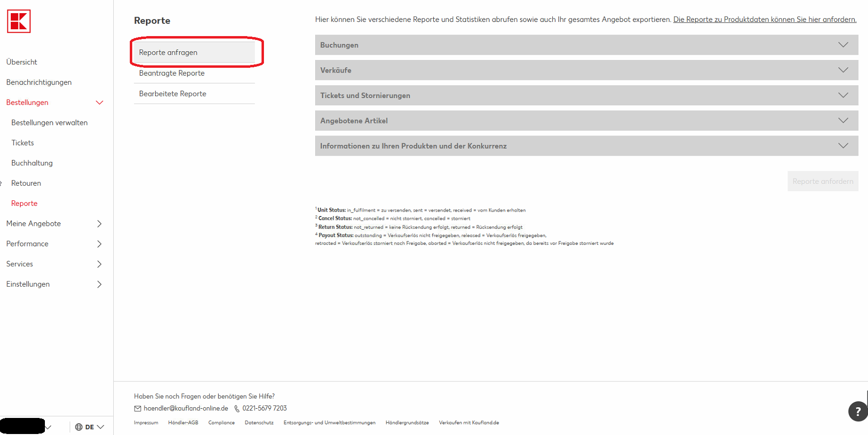
Task: Expand the Meine Angebote menu arrow
Action: (100, 224)
